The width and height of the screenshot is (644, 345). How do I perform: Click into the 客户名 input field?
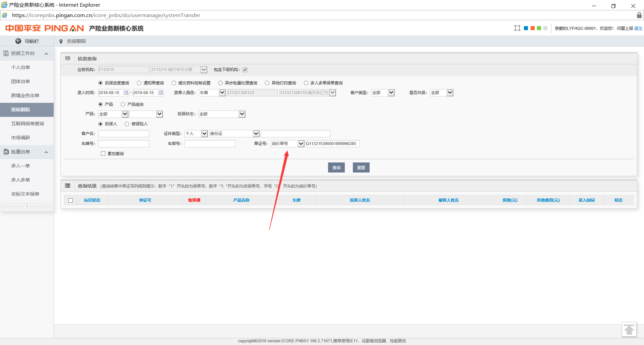tap(124, 134)
